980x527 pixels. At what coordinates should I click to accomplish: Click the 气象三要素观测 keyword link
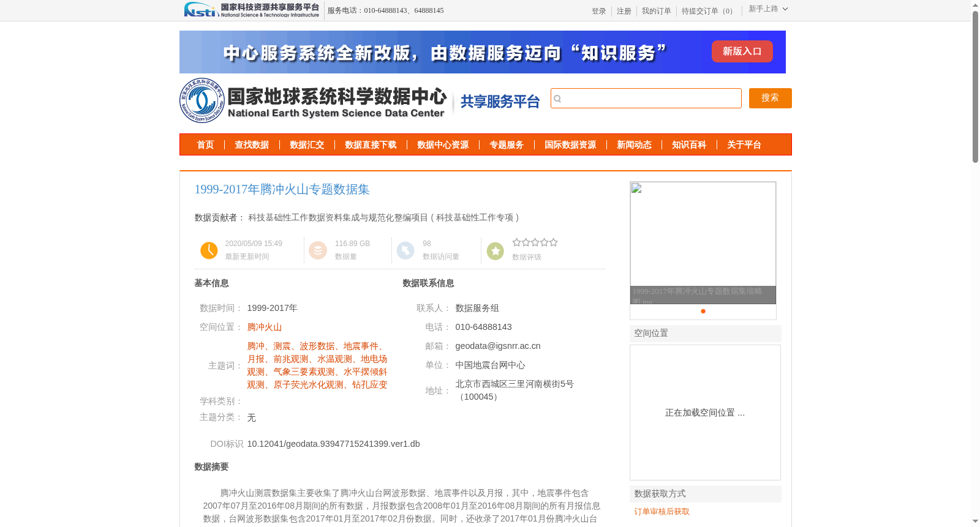pos(304,372)
